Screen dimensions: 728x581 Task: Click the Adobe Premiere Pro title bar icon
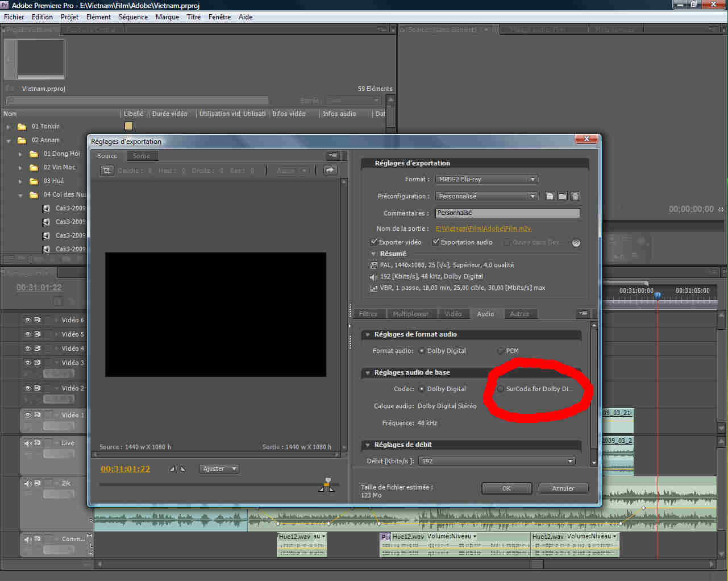pos(5,5)
